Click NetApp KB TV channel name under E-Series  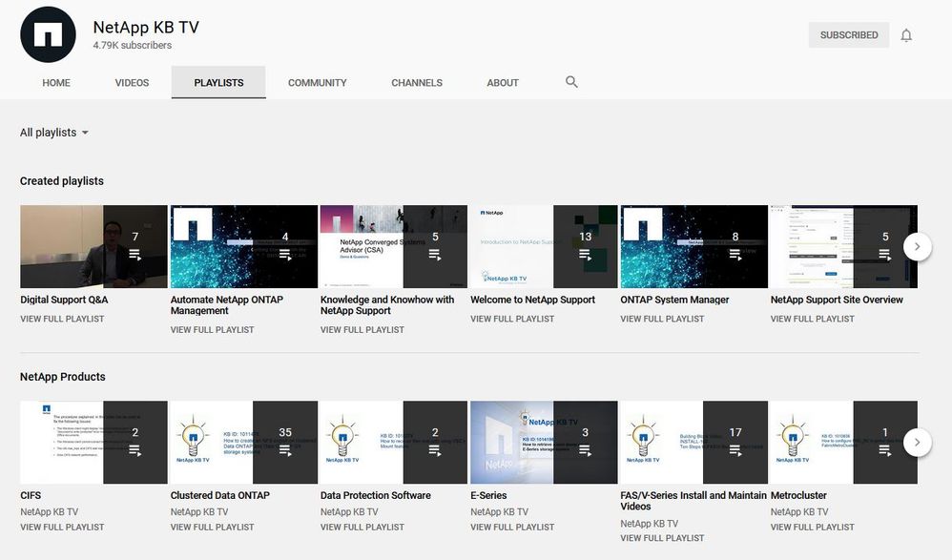click(x=499, y=512)
